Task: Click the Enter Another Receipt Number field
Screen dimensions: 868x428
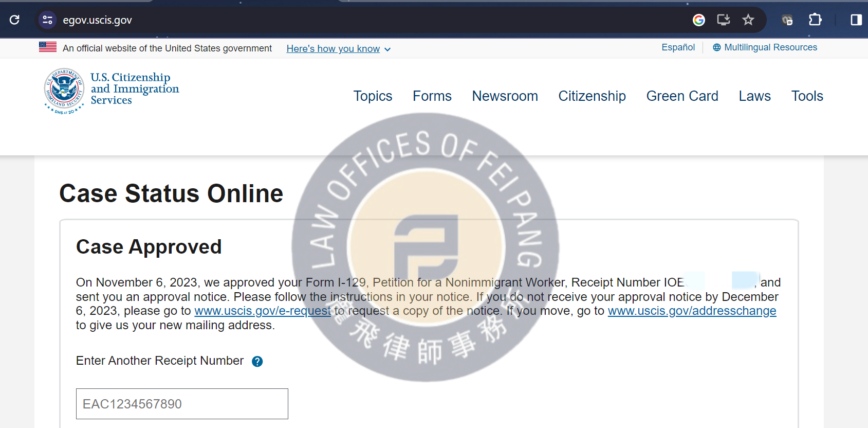Action: point(182,404)
